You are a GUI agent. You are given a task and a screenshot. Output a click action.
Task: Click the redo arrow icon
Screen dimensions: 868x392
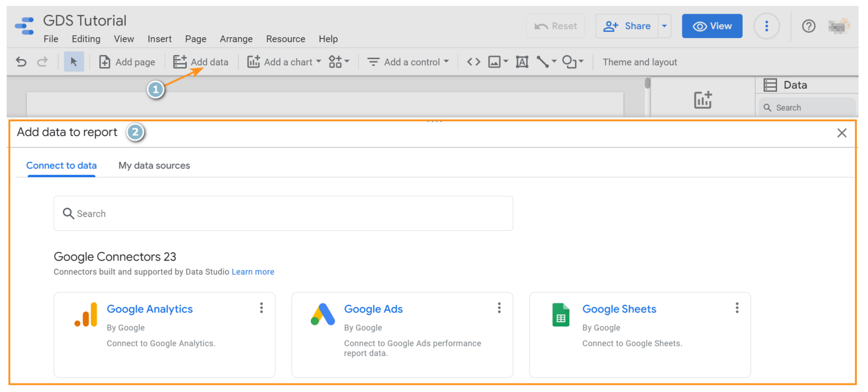click(42, 61)
